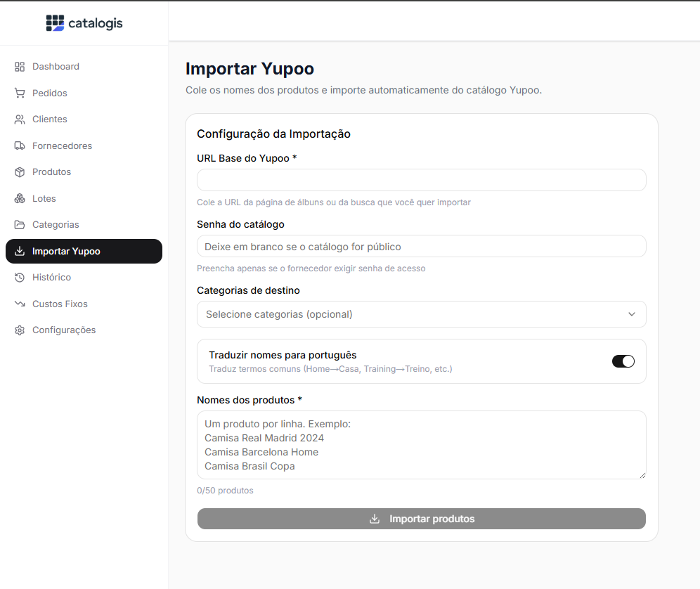
Task: Click the 'Categorias de destino' label
Action: 248,290
